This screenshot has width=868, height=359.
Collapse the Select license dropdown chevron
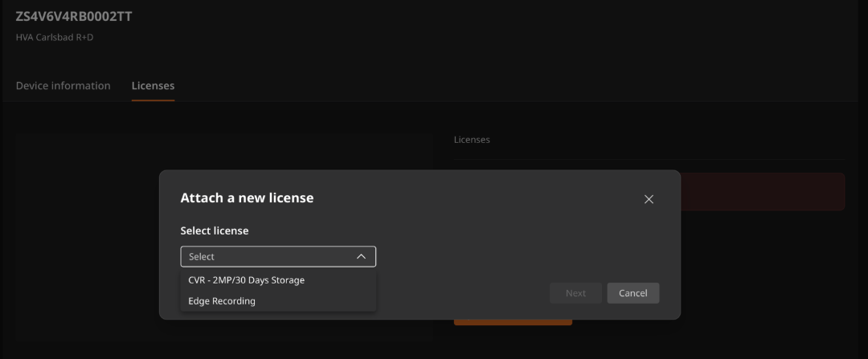click(361, 257)
